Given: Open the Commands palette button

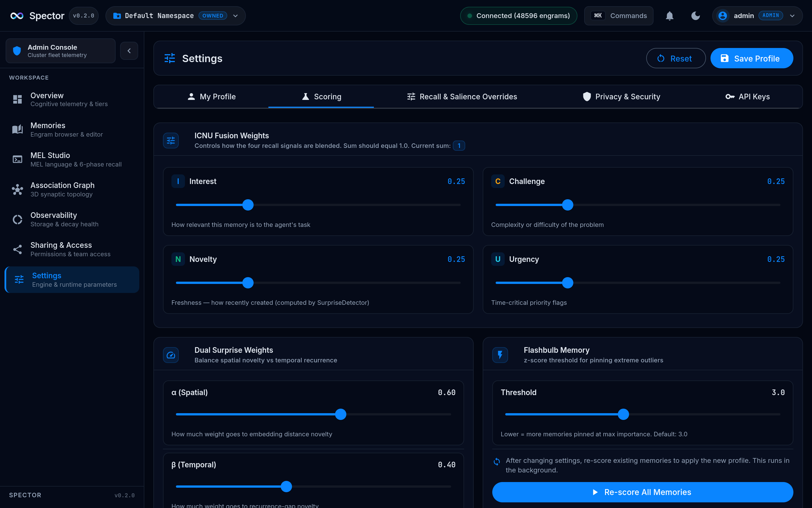Looking at the screenshot, I should click(x=619, y=16).
